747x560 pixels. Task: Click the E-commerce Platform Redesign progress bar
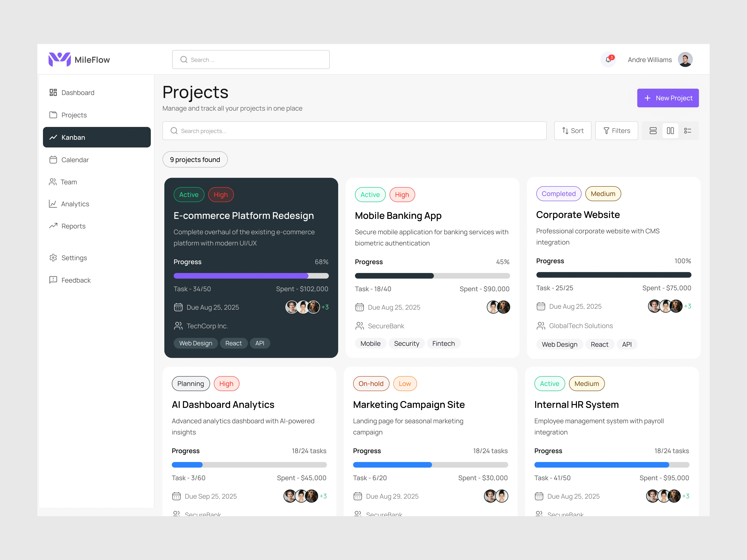click(x=251, y=276)
